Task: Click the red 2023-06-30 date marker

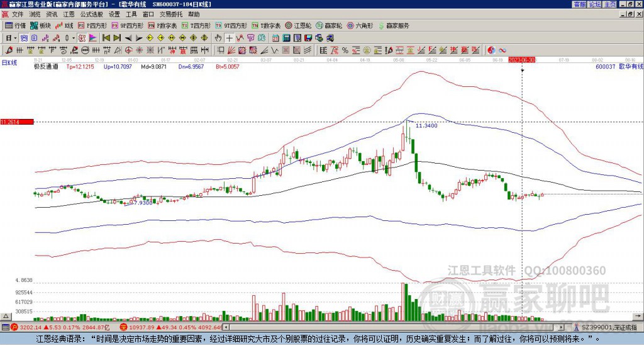Action: pyautogui.click(x=522, y=60)
